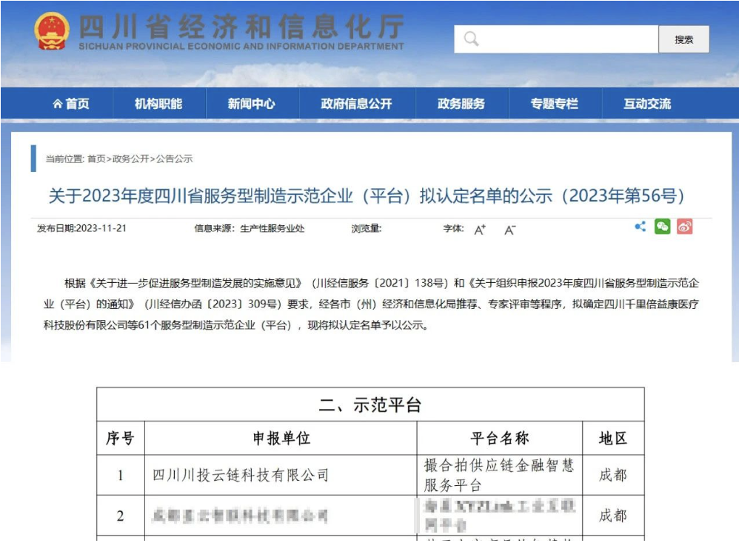739x560 pixels.
Task: Open the 首页 home menu
Action: 70,103
